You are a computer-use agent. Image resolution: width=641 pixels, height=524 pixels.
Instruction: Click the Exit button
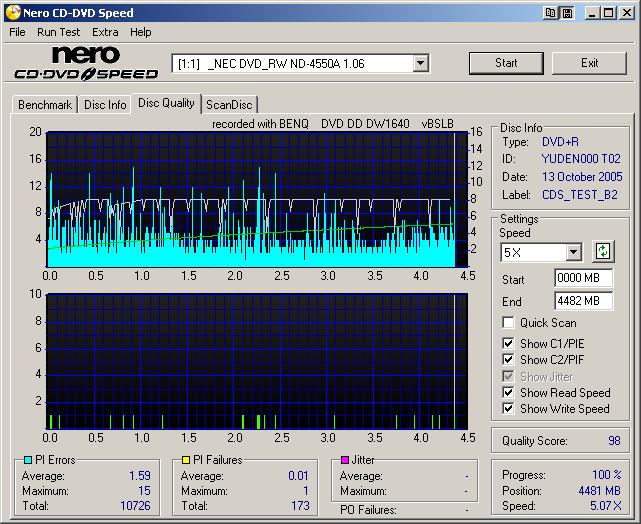tap(589, 63)
